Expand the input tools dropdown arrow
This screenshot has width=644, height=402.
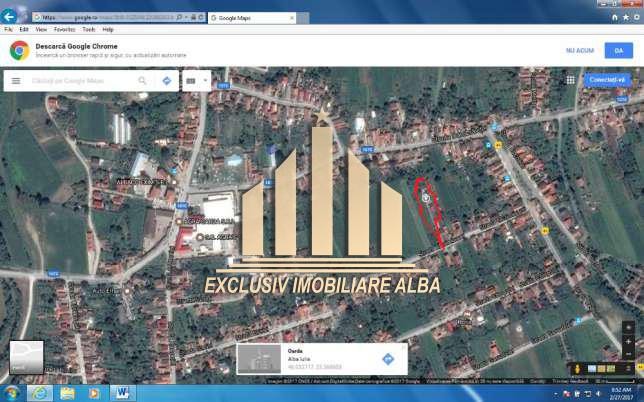click(205, 80)
